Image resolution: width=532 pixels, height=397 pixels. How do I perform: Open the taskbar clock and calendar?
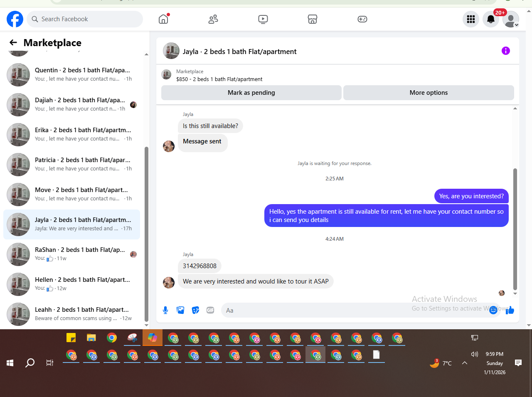(495, 363)
